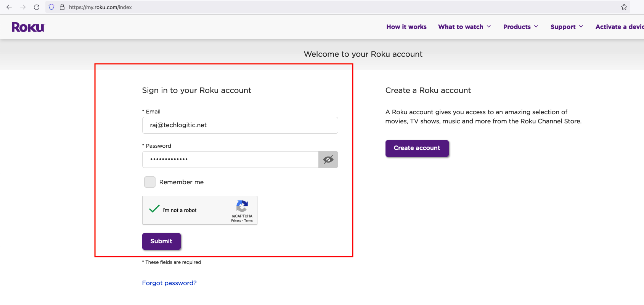Click the Roku logo
The width and height of the screenshot is (644, 305).
point(28,27)
